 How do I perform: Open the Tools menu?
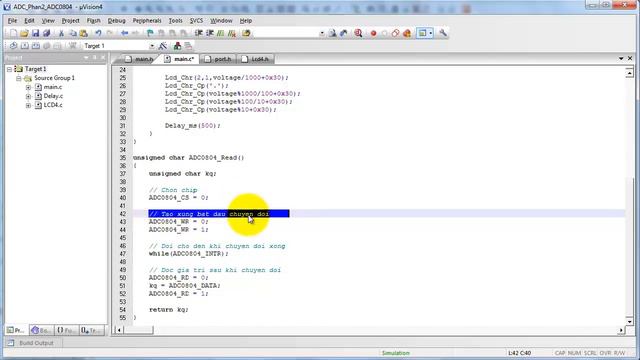(176, 20)
